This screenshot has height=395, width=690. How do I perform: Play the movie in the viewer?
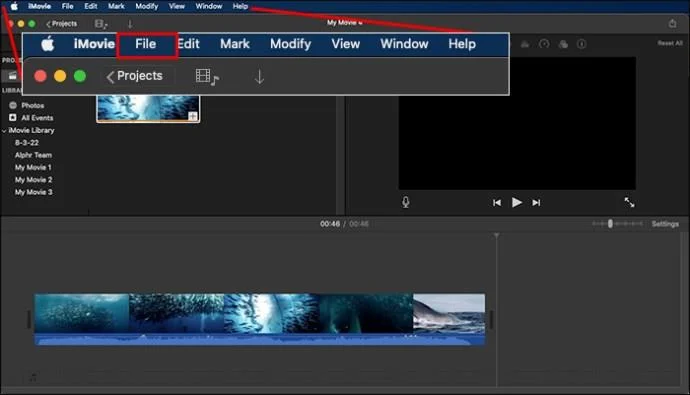coord(517,202)
